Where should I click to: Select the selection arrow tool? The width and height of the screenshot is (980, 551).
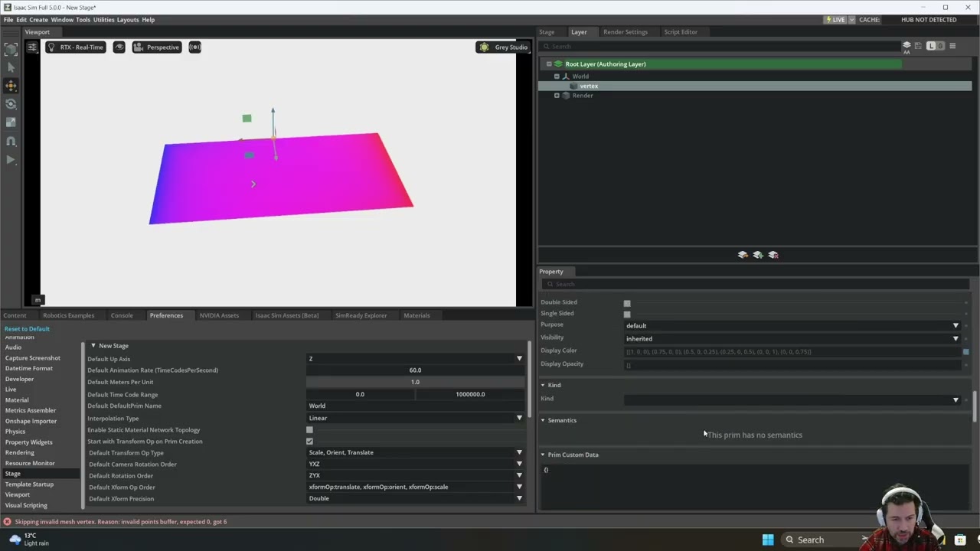pos(11,67)
